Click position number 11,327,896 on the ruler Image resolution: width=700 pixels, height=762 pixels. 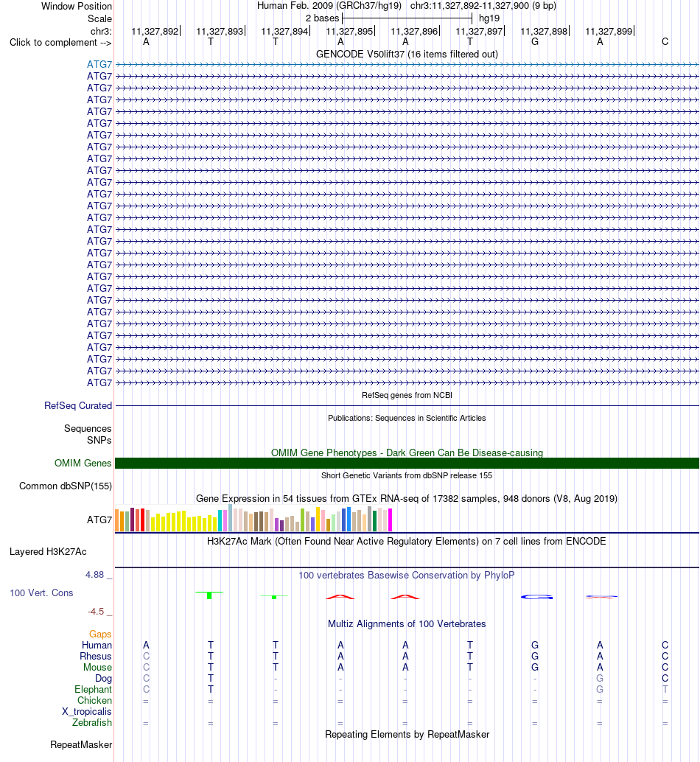click(414, 31)
